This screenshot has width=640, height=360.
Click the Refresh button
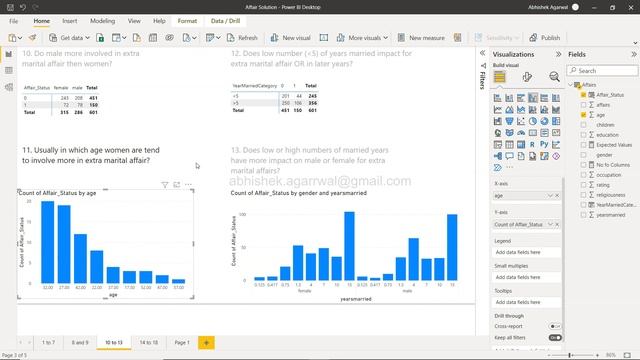click(x=242, y=38)
